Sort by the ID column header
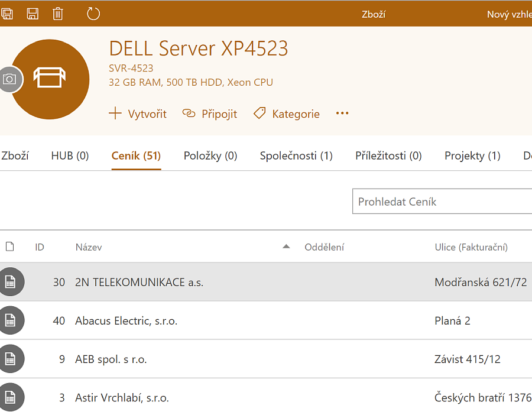 point(40,247)
